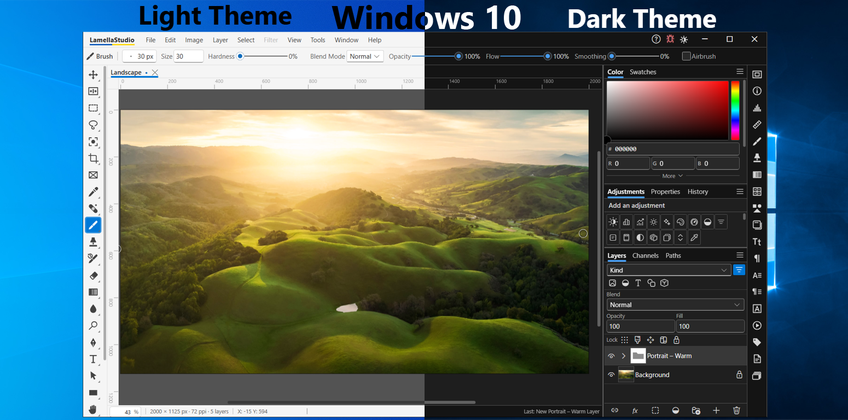Click the rainbow hue slider

tap(735, 110)
